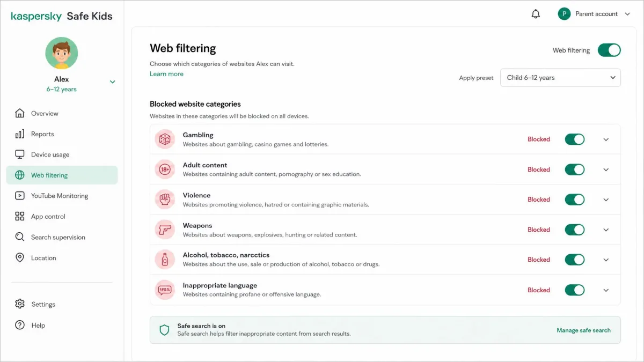This screenshot has width=644, height=362.
Task: Click the Parent account avatar circle
Action: [x=564, y=14]
